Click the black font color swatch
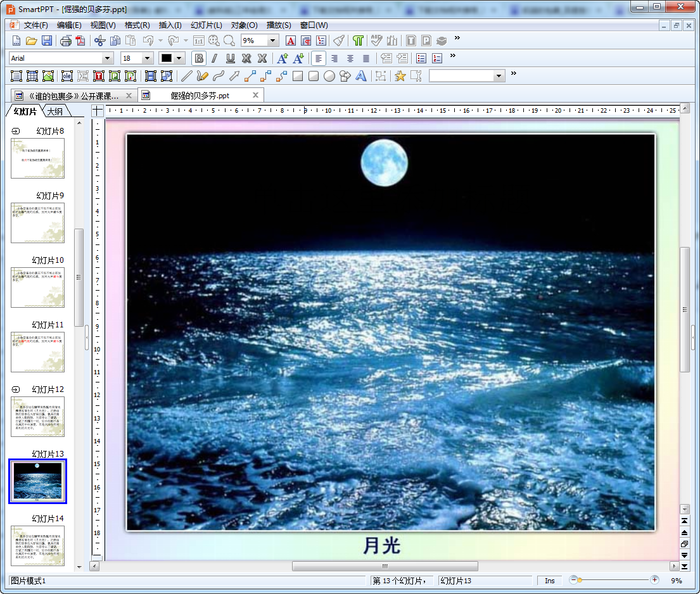Image resolution: width=700 pixels, height=594 pixels. (167, 58)
